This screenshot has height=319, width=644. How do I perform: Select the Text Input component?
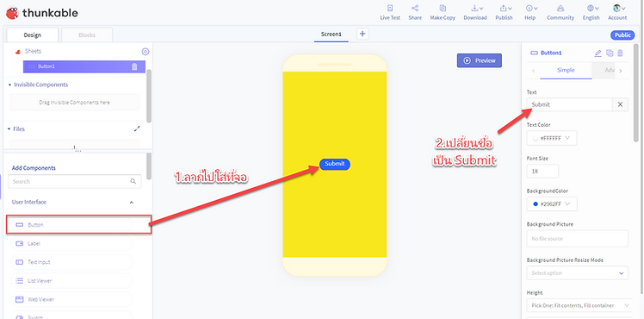71,262
